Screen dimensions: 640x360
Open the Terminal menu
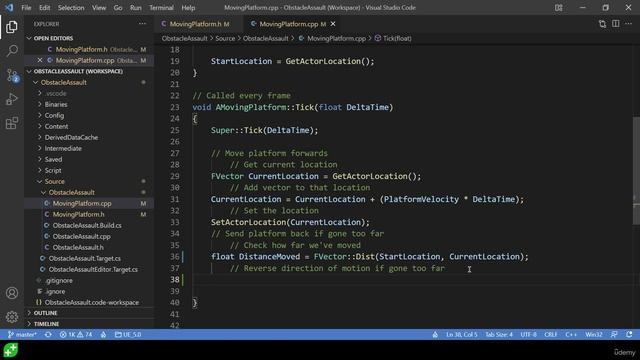coord(161,8)
